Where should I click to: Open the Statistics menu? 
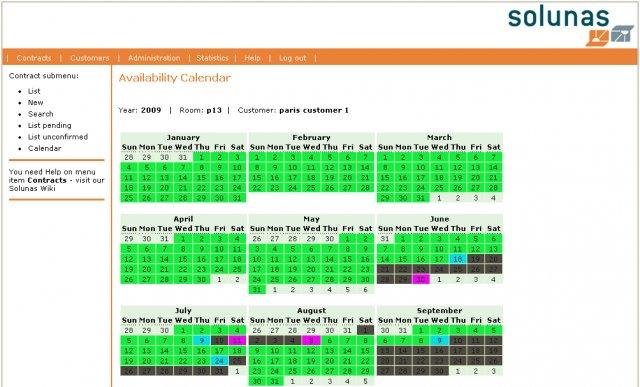coord(212,58)
